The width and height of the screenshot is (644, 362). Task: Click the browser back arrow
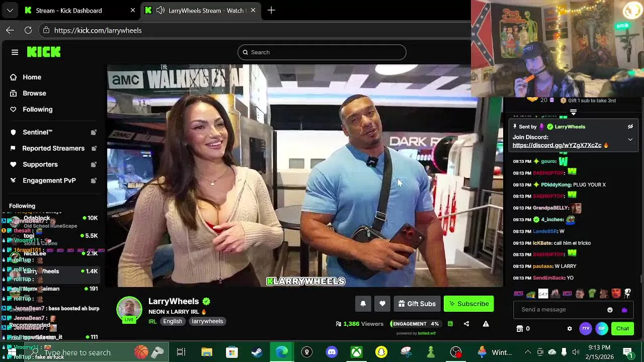(x=10, y=30)
